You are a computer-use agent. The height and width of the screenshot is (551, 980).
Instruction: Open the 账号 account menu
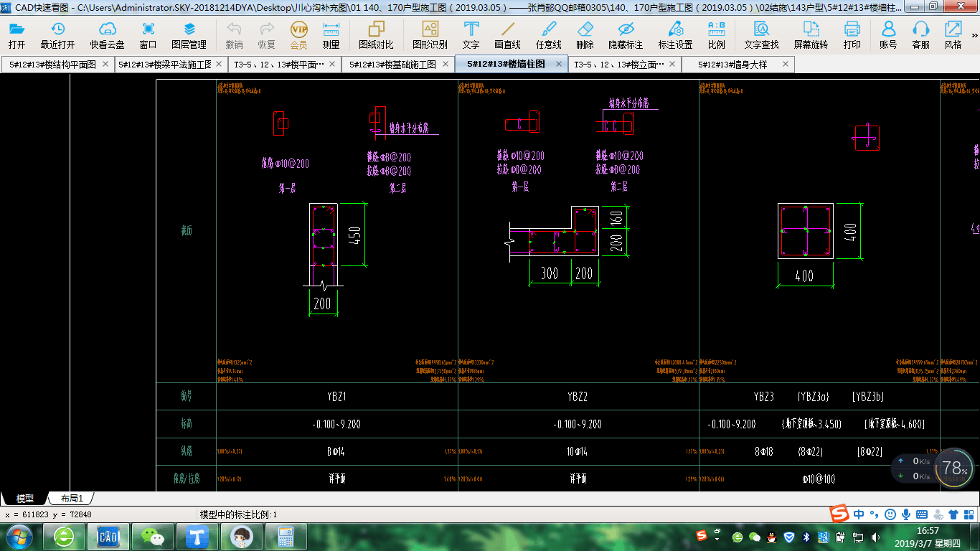[x=888, y=35]
